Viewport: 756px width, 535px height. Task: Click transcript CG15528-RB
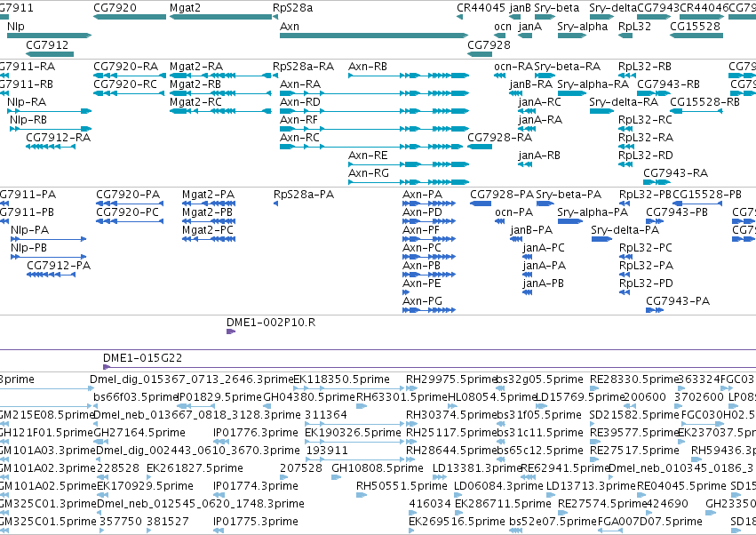704,102
